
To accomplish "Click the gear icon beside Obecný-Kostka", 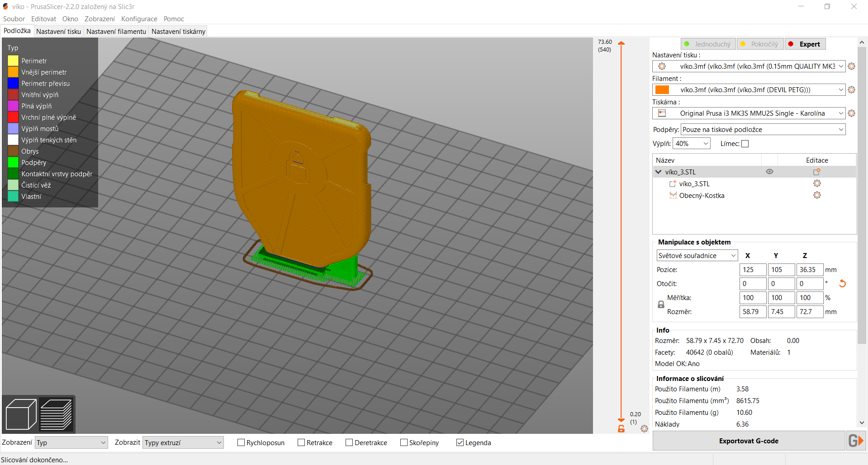I will pos(816,195).
